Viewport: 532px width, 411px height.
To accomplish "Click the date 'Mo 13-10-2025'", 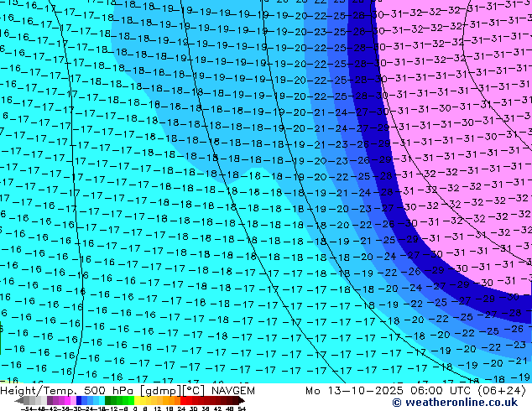I will click(354, 391).
